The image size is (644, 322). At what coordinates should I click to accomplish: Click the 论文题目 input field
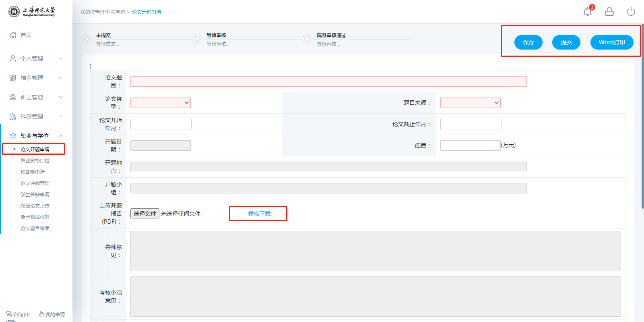(x=328, y=81)
